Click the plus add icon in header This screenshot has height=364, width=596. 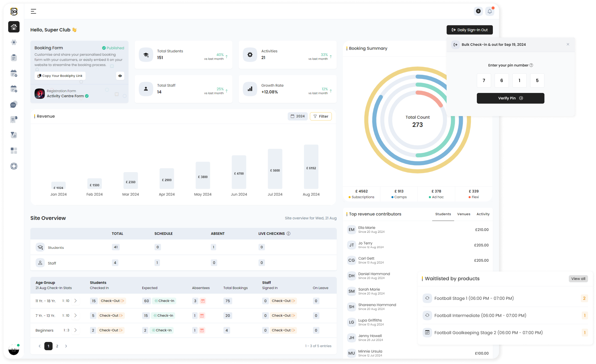(x=478, y=11)
